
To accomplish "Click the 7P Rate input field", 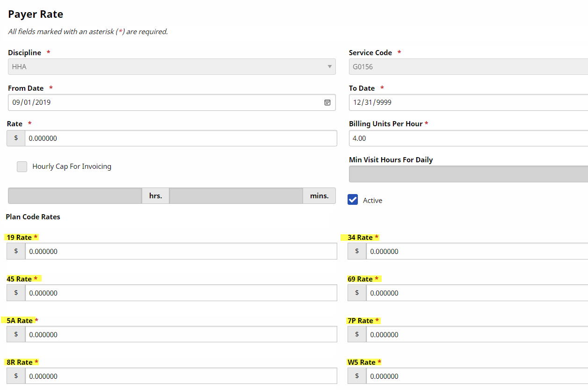I will [476, 335].
